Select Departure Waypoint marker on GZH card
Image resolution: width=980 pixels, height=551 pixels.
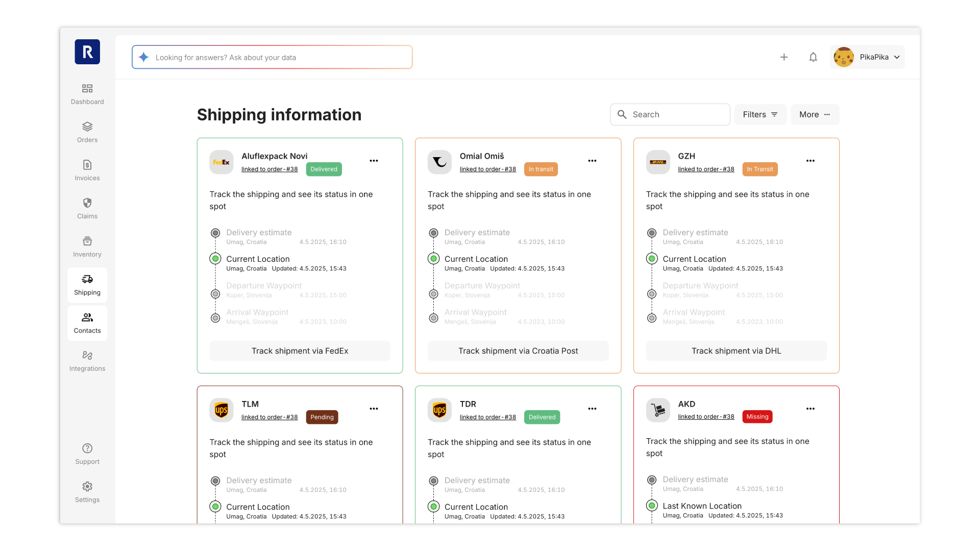click(x=652, y=294)
